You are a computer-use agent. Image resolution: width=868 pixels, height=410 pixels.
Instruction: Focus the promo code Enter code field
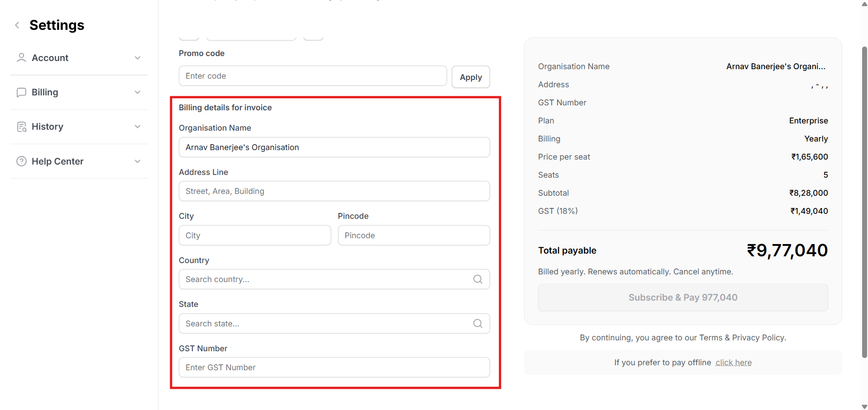click(x=312, y=76)
